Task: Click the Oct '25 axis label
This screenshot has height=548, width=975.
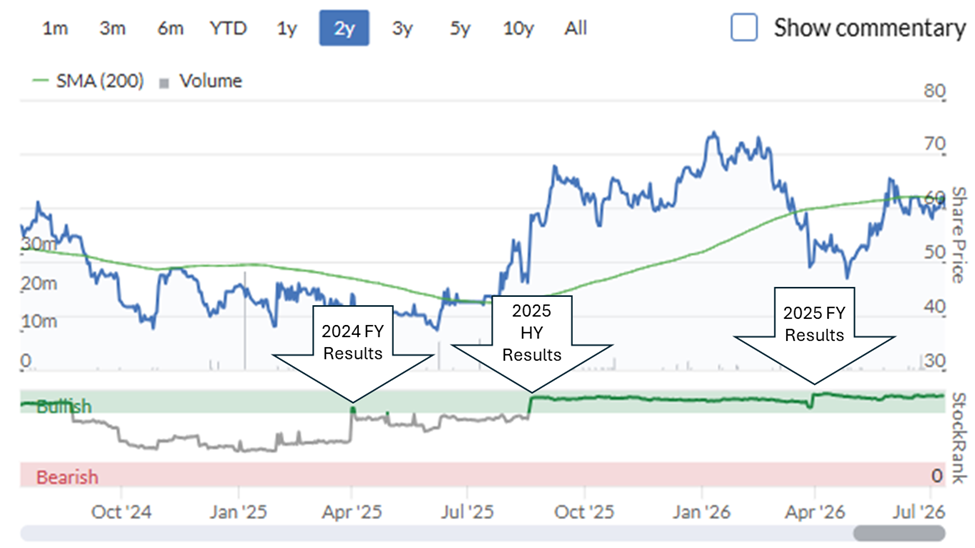Action: coord(584,512)
